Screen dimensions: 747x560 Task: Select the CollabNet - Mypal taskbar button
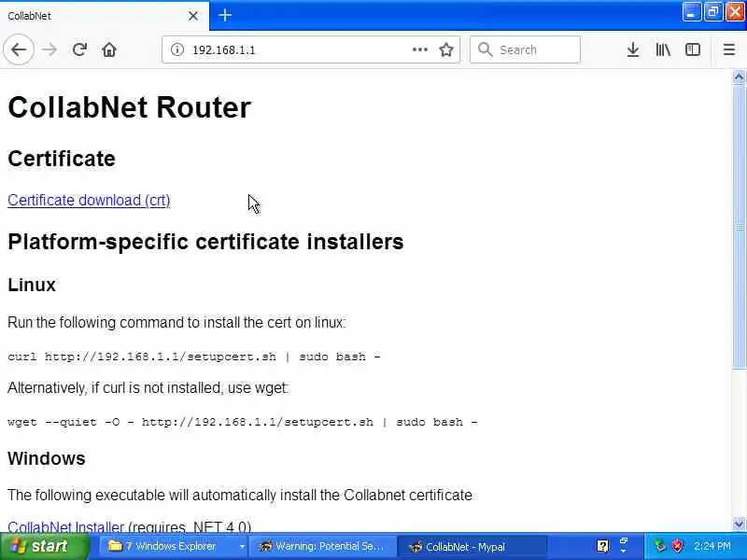pyautogui.click(x=472, y=546)
